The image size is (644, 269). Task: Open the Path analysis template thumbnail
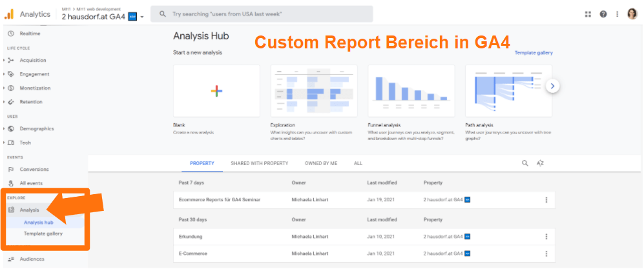508,90
